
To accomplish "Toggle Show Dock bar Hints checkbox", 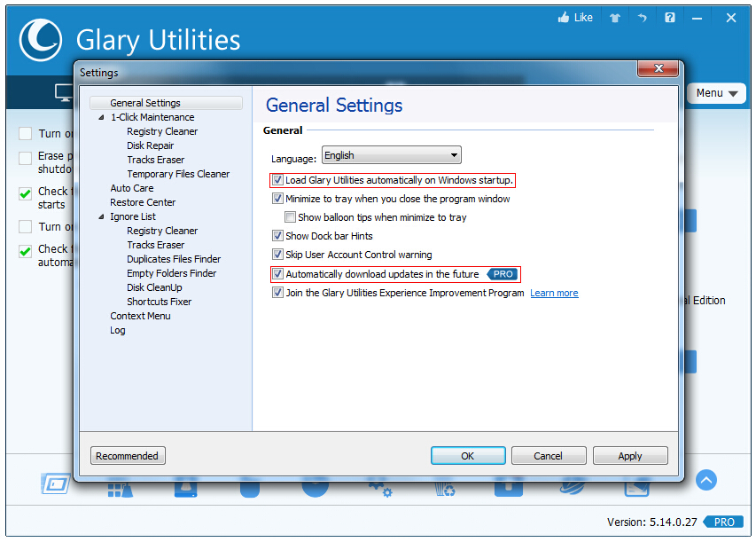I will click(277, 236).
